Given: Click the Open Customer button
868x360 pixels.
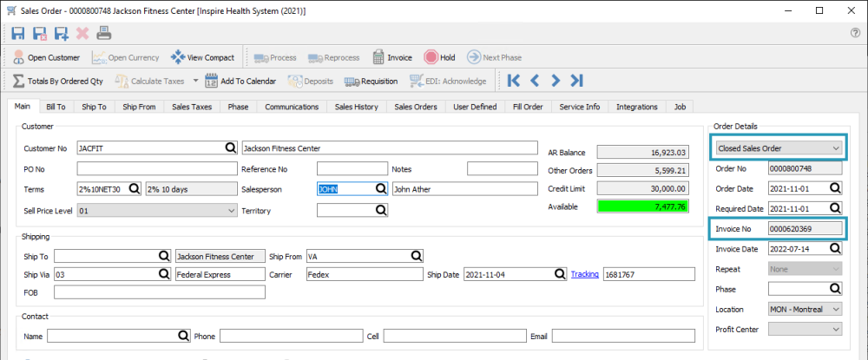Looking at the screenshot, I should [47, 57].
